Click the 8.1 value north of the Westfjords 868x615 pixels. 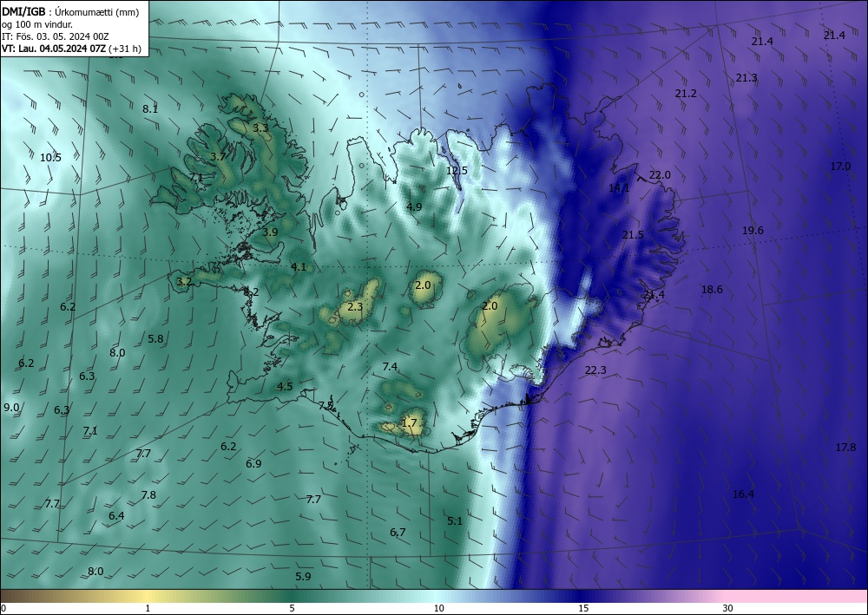[x=150, y=109]
